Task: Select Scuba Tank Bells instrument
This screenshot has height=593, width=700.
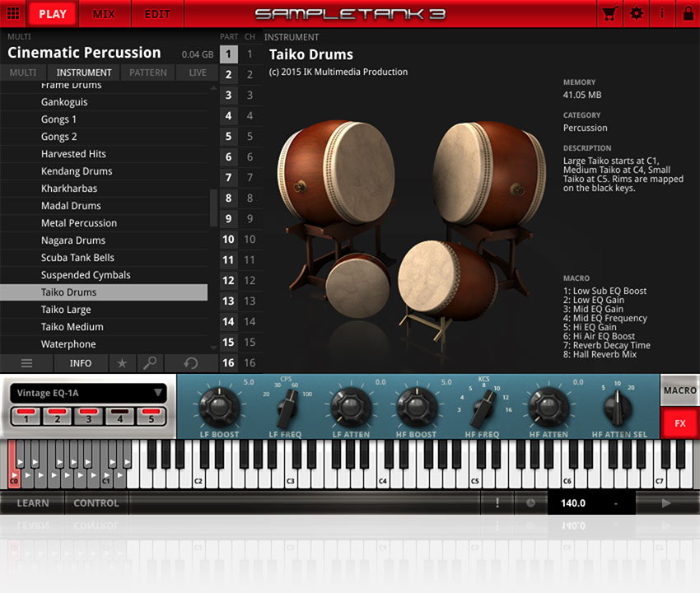Action: pos(104,258)
